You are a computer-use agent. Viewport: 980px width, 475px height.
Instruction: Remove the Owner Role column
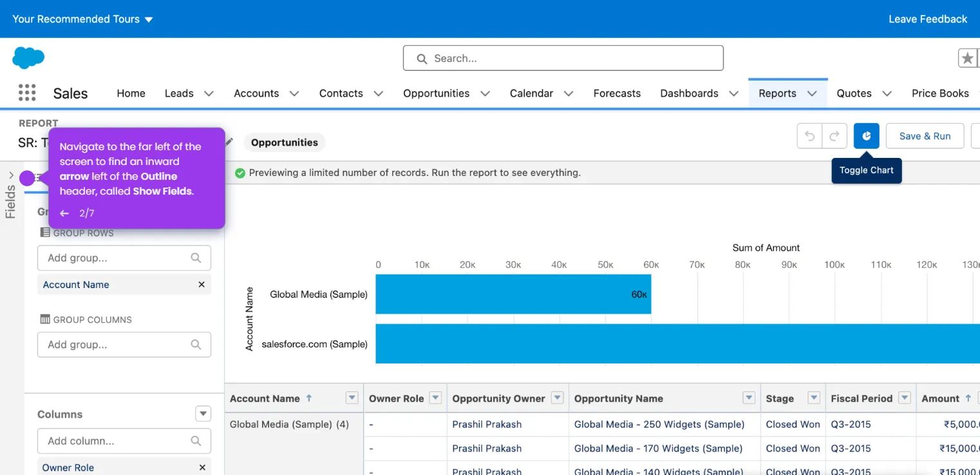tap(202, 468)
